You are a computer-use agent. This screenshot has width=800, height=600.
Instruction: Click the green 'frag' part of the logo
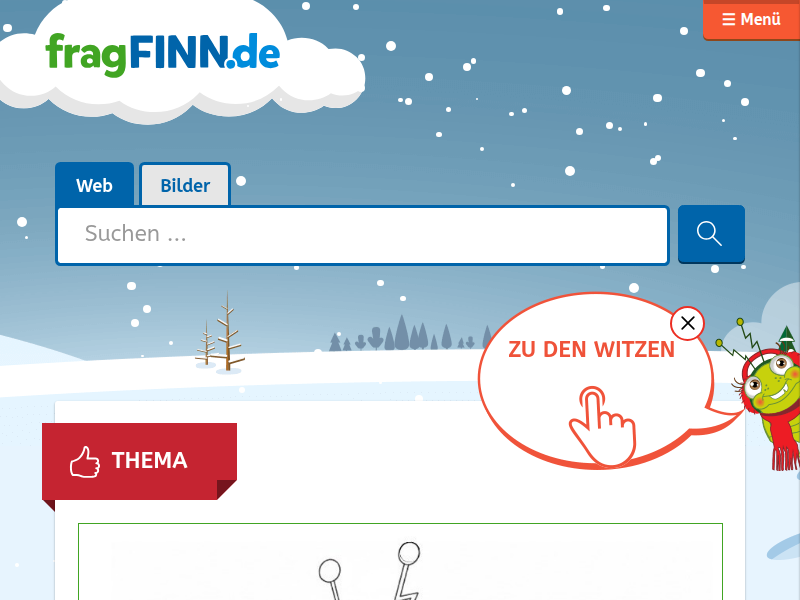[86, 55]
